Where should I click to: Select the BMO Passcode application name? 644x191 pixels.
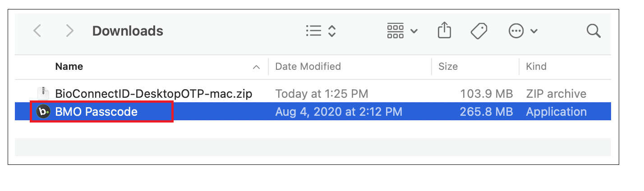(x=96, y=111)
